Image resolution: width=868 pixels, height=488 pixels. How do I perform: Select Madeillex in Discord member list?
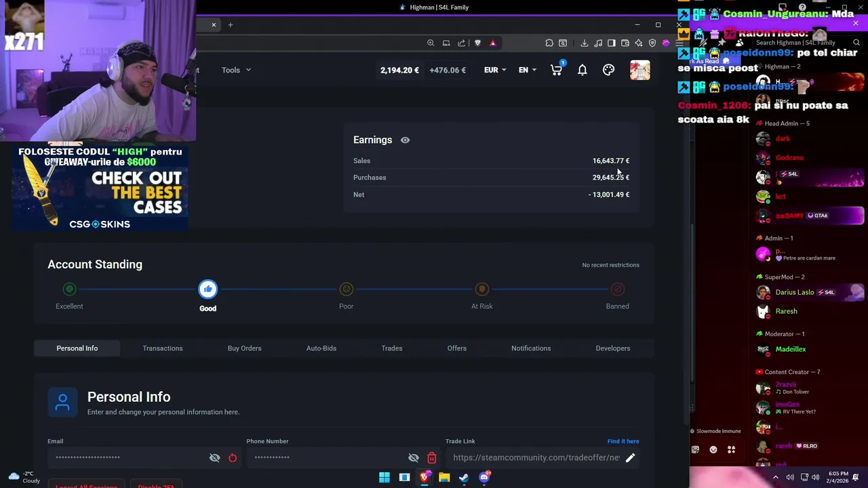pyautogui.click(x=791, y=349)
